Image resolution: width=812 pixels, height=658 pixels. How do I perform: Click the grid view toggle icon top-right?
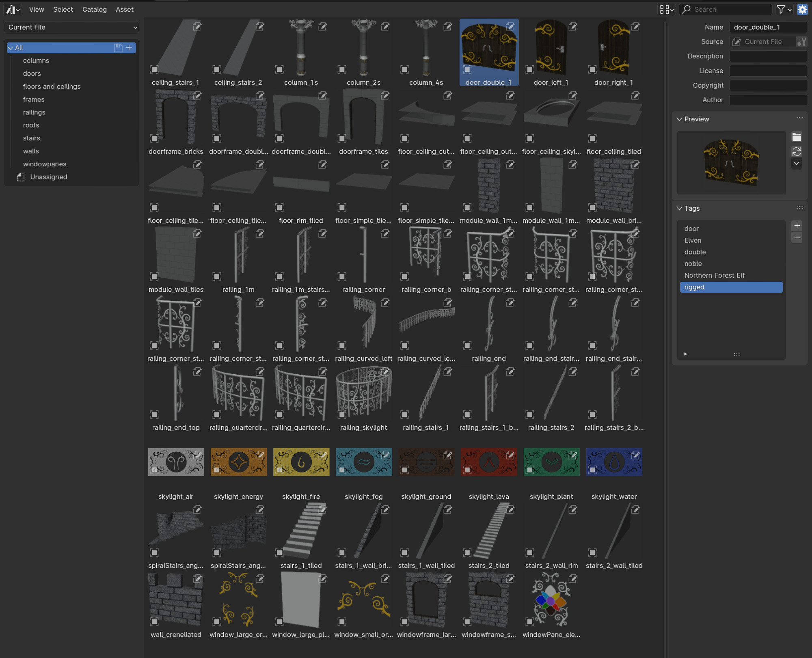(x=665, y=9)
